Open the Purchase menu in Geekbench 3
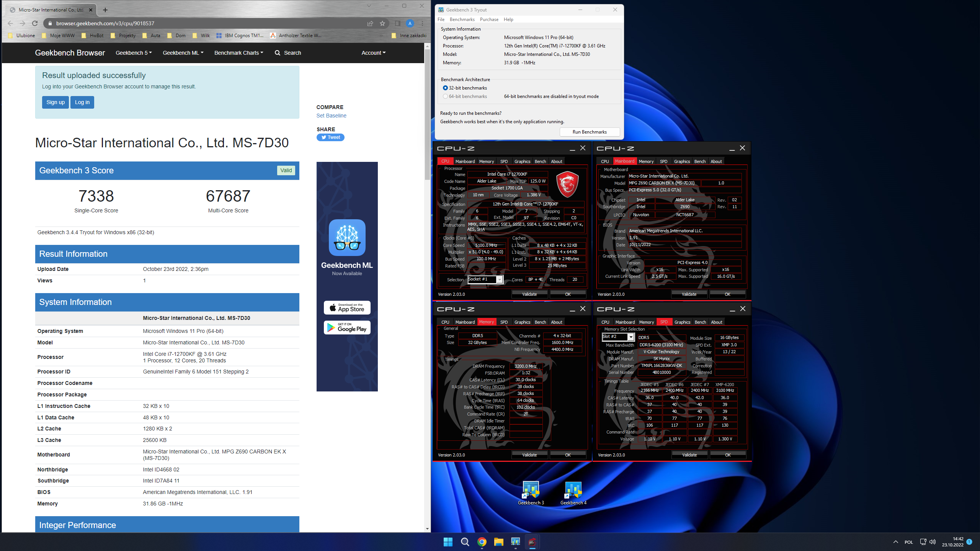980x551 pixels. coord(489,20)
